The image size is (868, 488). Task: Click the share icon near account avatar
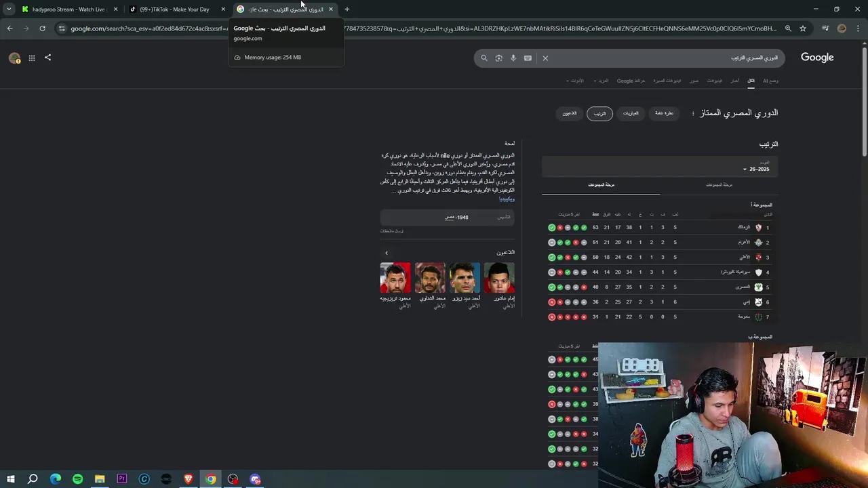click(x=47, y=58)
